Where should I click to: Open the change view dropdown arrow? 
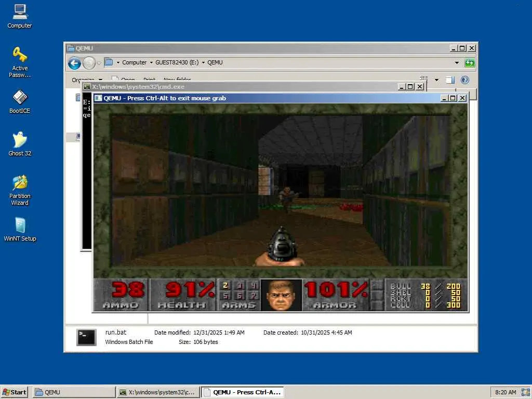[436, 80]
